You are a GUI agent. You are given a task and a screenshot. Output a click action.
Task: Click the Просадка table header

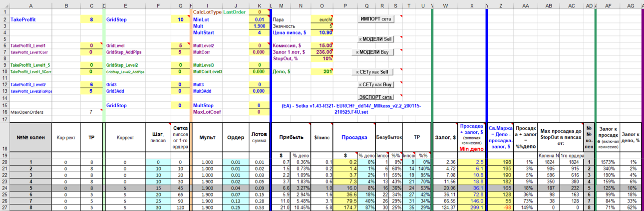click(x=354, y=137)
